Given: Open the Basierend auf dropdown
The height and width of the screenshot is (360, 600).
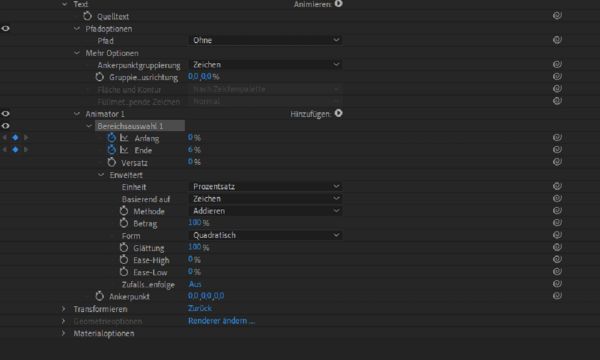Looking at the screenshot, I should (265, 199).
